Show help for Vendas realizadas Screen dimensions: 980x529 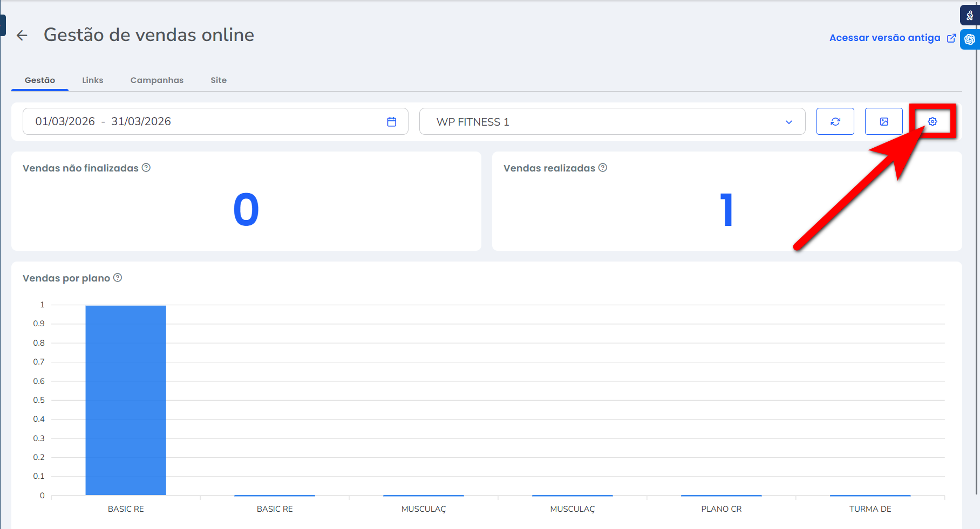click(x=603, y=168)
